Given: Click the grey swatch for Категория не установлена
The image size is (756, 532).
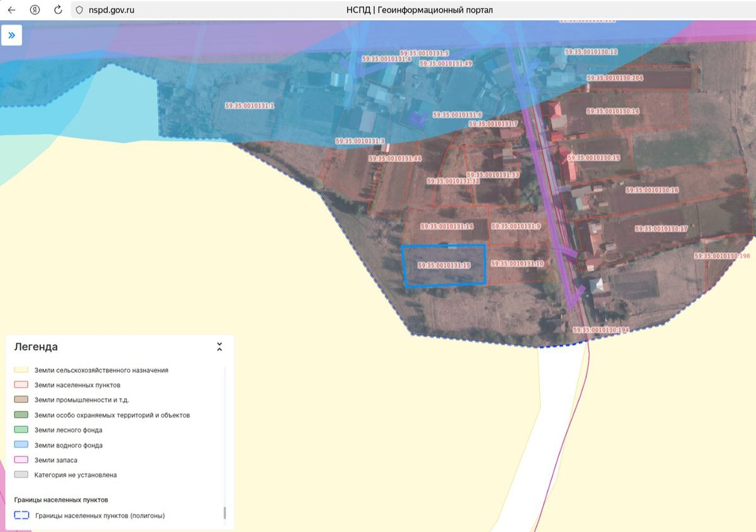Looking at the screenshot, I should coord(21,475).
